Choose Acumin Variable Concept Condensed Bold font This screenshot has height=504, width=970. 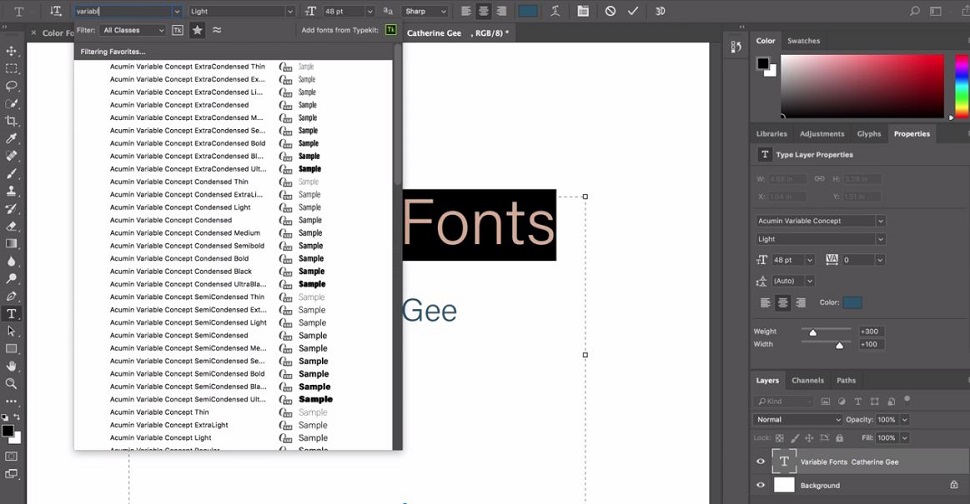[180, 259]
